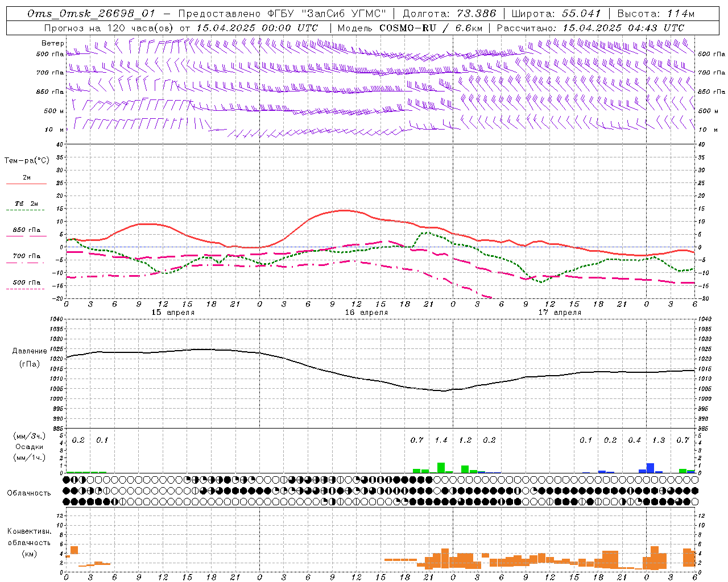Click the Рассчитано: 15.04.2025 04:43 UTC timestamp
The image size is (728, 582).
[591, 28]
